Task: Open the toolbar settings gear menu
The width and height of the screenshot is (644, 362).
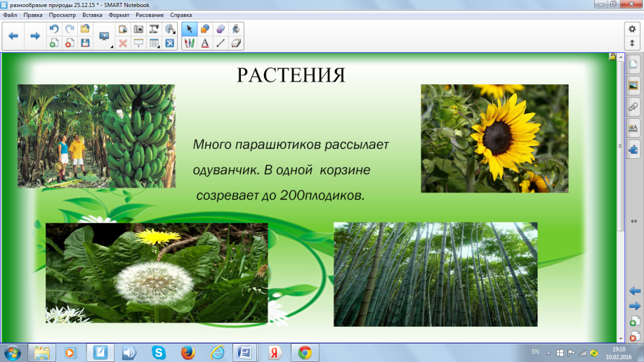Action: [x=631, y=28]
